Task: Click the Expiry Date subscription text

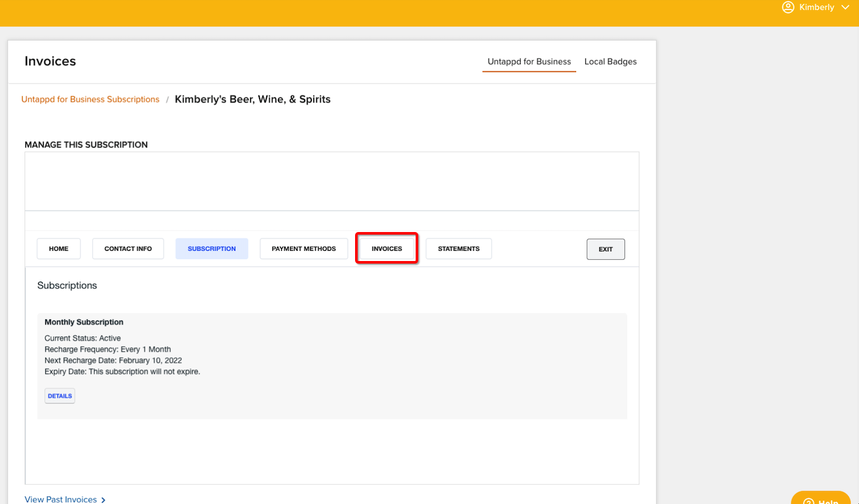Action: coord(122,372)
